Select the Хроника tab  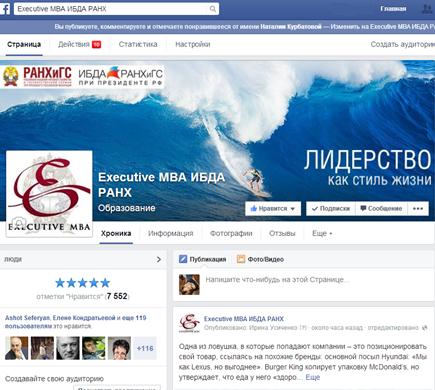[116, 234]
